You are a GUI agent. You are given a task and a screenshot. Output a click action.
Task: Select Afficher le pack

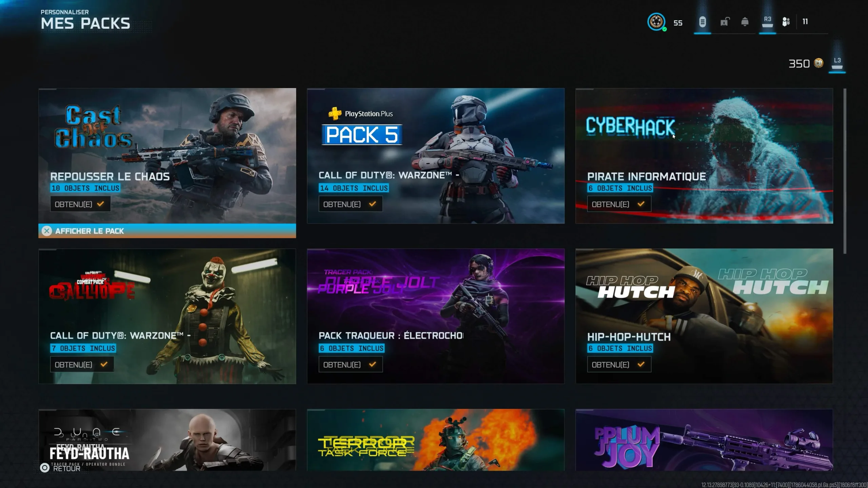(x=167, y=231)
